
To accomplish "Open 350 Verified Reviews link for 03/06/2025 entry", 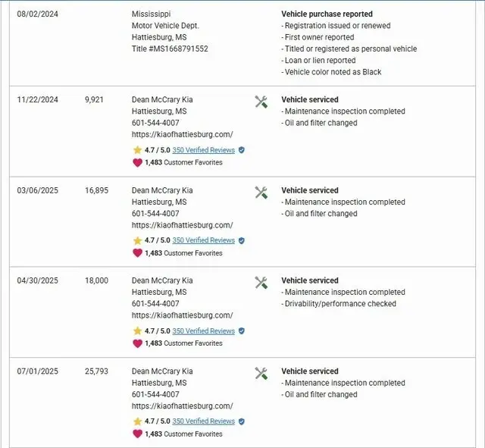I will [203, 240].
